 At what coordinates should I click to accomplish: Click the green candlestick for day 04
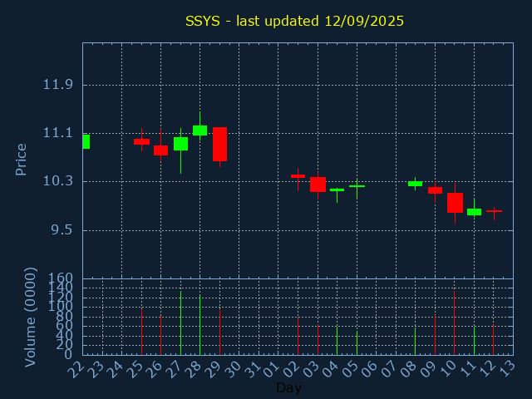(x=337, y=190)
